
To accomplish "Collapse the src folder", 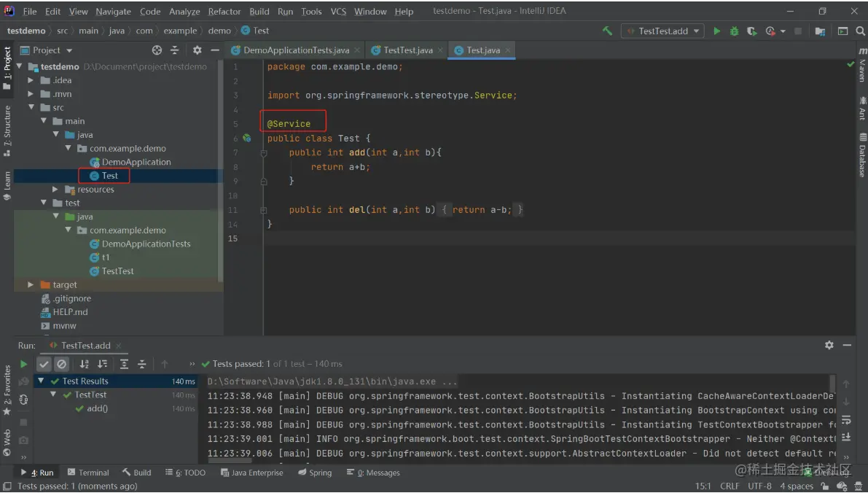I will click(x=31, y=107).
